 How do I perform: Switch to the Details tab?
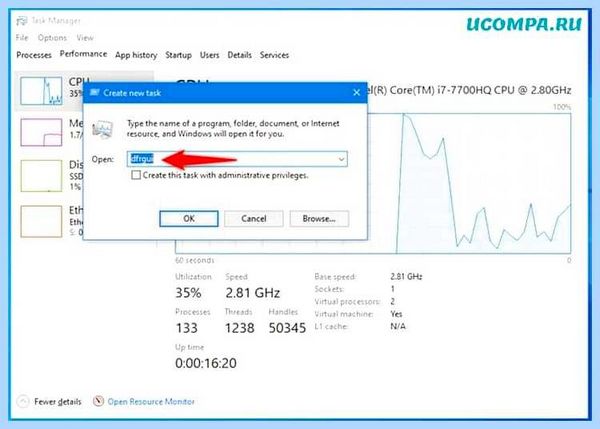pyautogui.click(x=240, y=55)
